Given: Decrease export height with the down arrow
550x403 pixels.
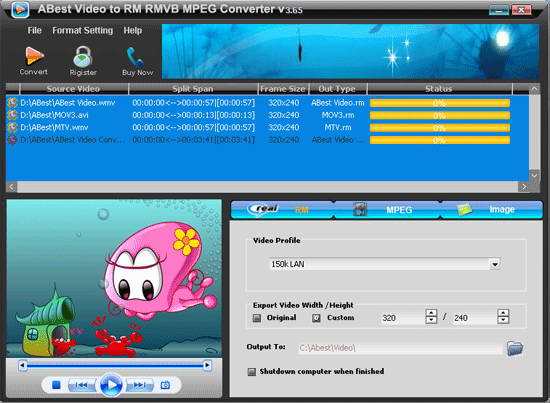Looking at the screenshot, I should click(503, 320).
